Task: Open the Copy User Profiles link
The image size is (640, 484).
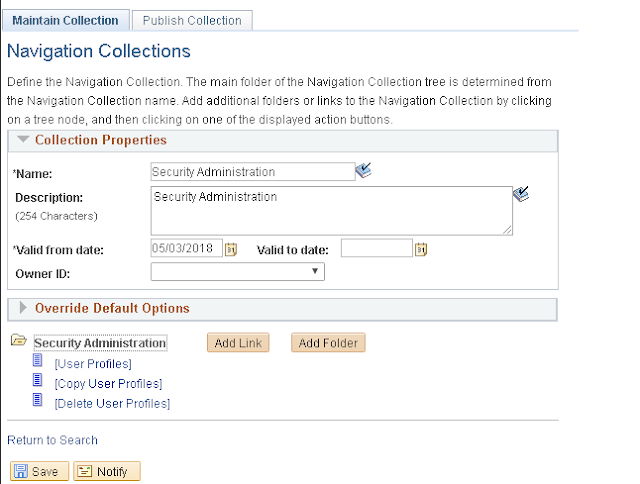Action: pos(108,384)
